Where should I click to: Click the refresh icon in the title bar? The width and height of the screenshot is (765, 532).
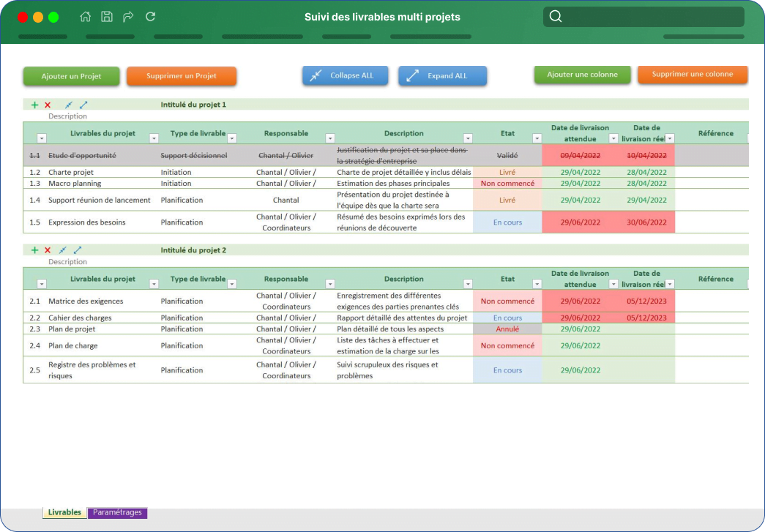pos(150,17)
